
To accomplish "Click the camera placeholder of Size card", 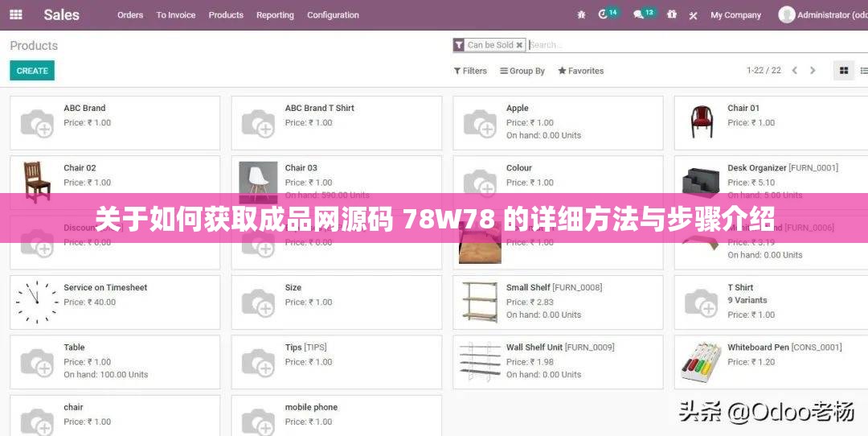I will pyautogui.click(x=259, y=302).
